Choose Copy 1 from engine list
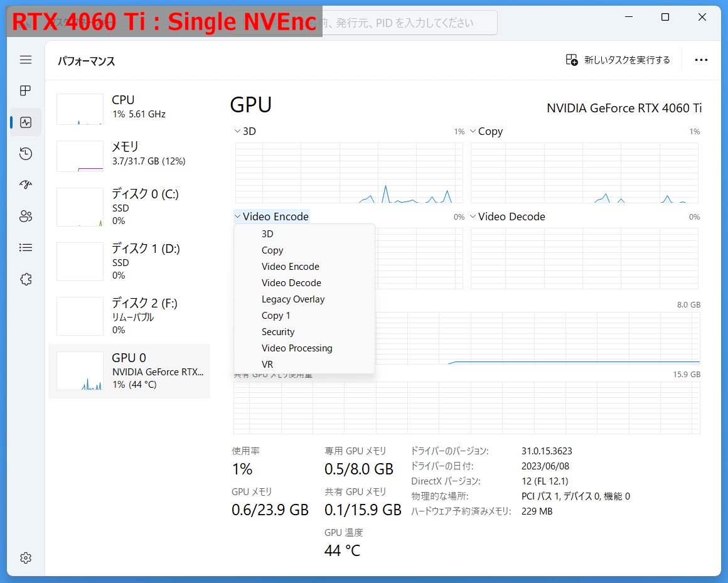The width and height of the screenshot is (728, 583). tap(304, 316)
